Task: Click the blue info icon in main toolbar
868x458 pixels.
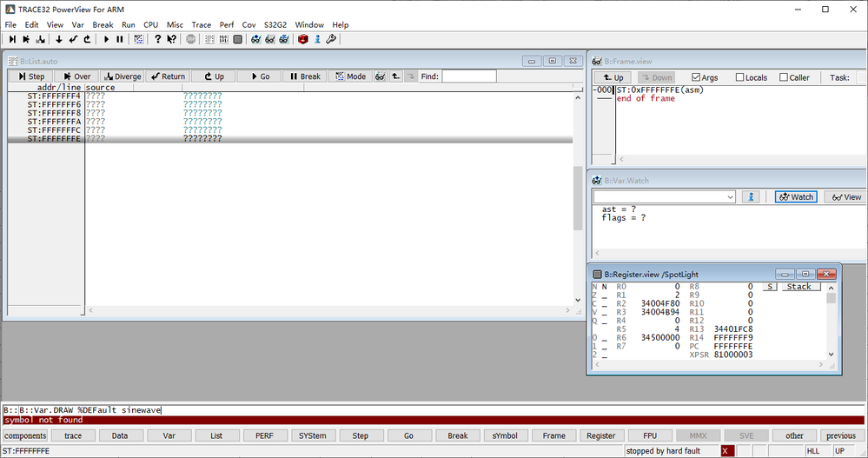Action: [x=317, y=39]
